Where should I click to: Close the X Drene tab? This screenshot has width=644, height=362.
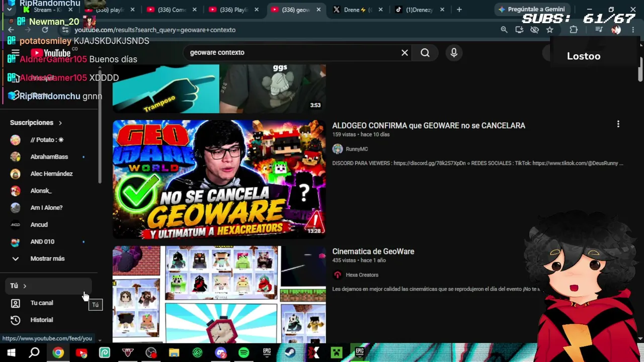pos(380,10)
